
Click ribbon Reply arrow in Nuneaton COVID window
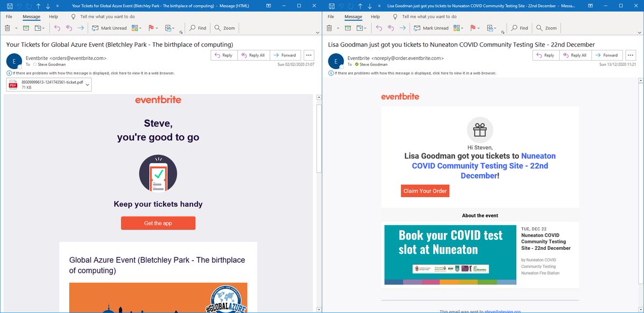click(x=379, y=28)
